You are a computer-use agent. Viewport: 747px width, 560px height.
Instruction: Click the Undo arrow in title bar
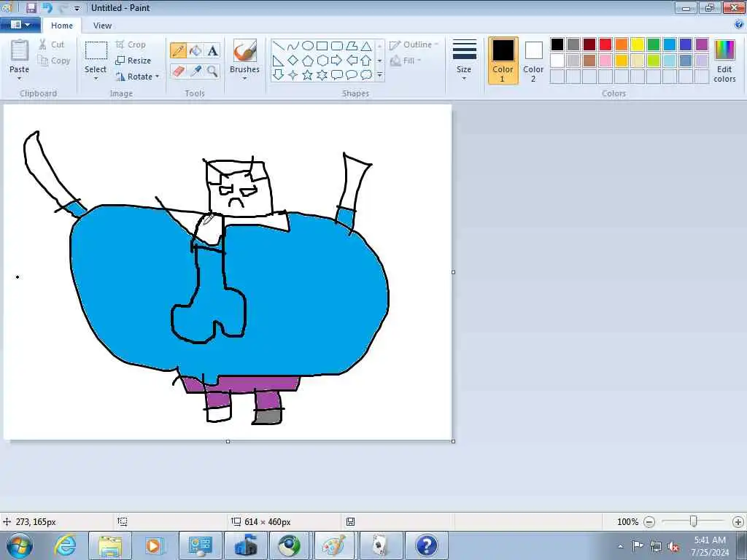[47, 7]
